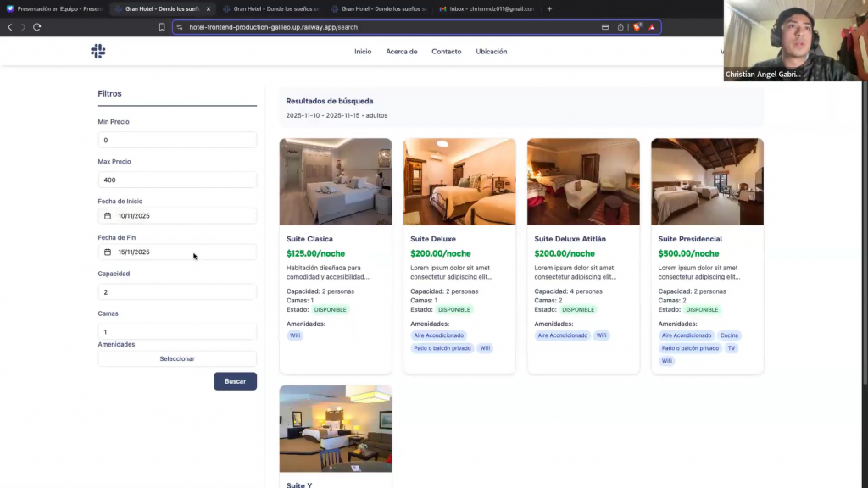868x488 pixels.
Task: Open the Brave Shields lion icon
Action: tap(637, 27)
